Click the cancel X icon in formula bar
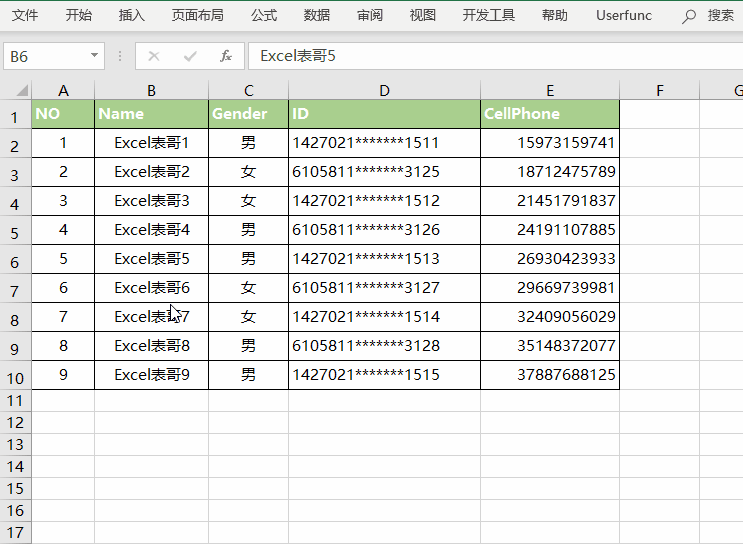743x544 pixels. pyautogui.click(x=154, y=56)
